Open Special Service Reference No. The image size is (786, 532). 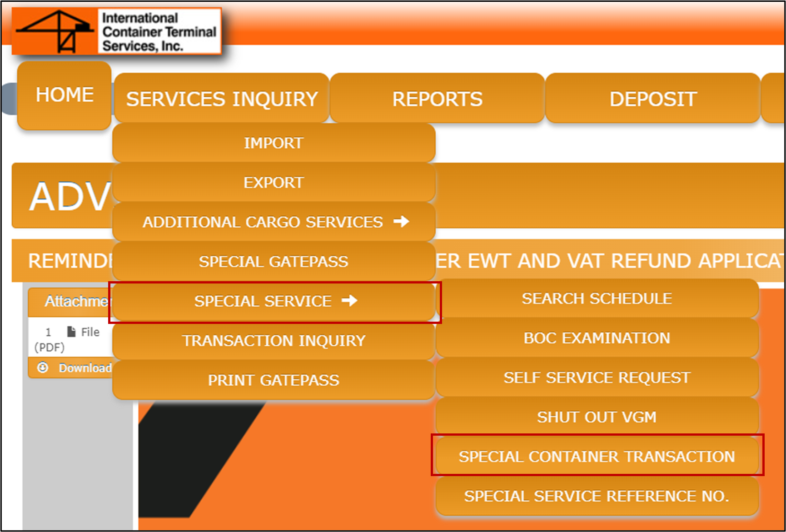597,496
